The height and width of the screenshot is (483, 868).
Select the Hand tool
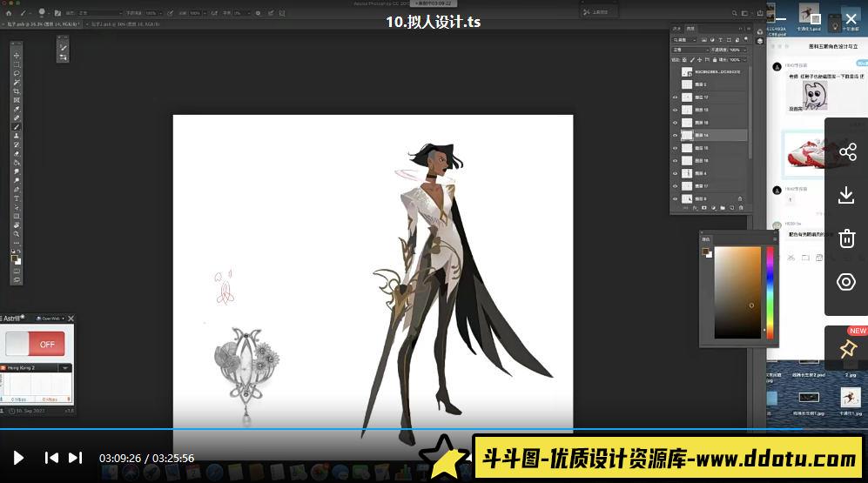click(x=17, y=225)
